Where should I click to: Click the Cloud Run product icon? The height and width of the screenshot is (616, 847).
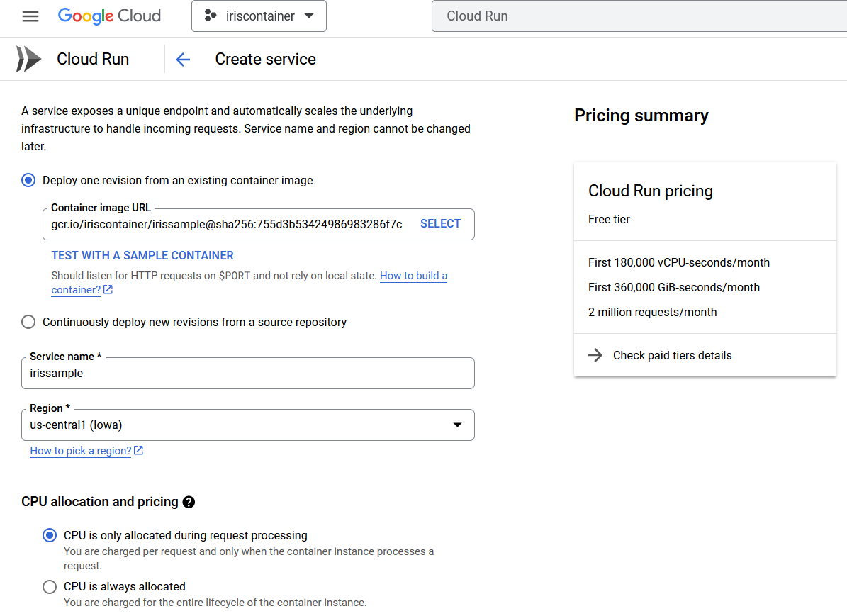28,59
